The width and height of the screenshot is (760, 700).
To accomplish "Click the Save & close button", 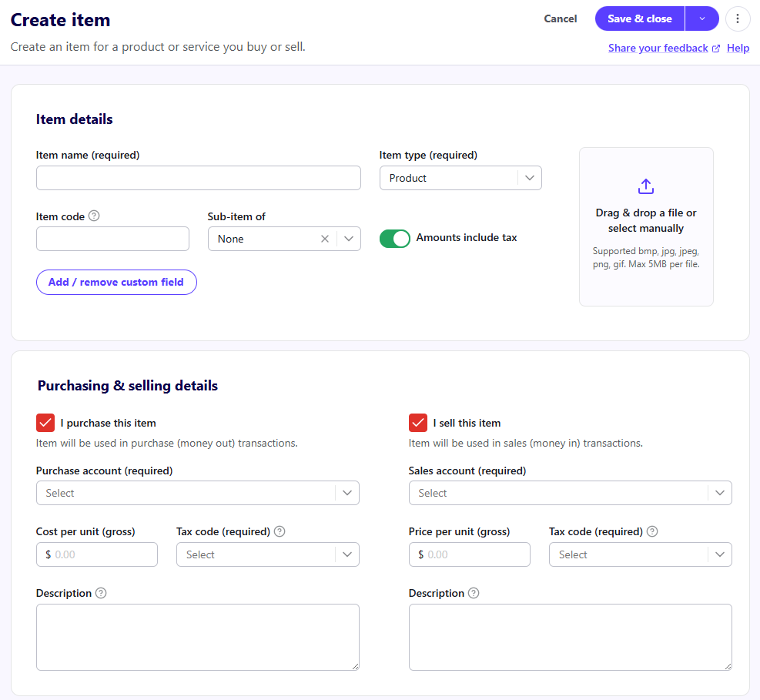I will coord(639,18).
